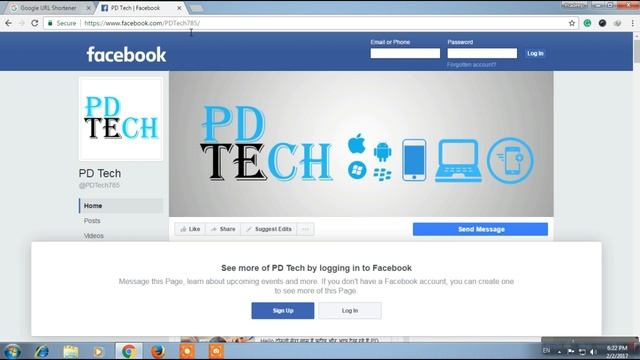Click the facebook logo
This screenshot has height=360, width=640.
click(x=126, y=54)
